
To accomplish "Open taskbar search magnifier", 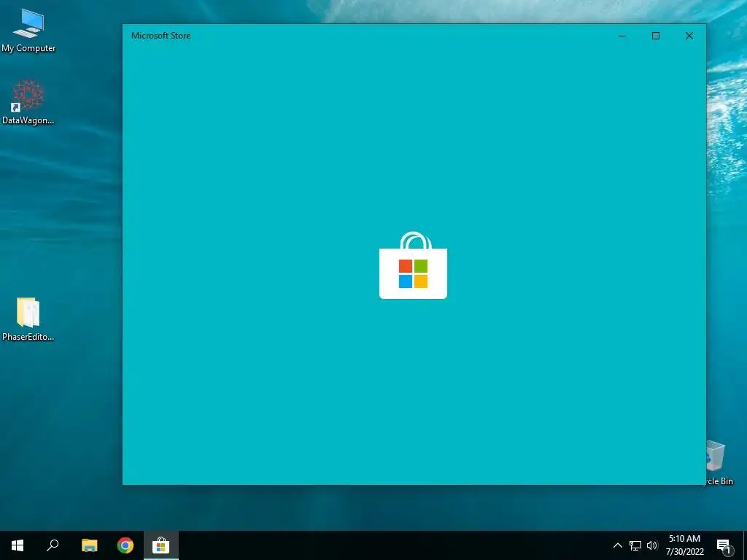I will [53, 545].
